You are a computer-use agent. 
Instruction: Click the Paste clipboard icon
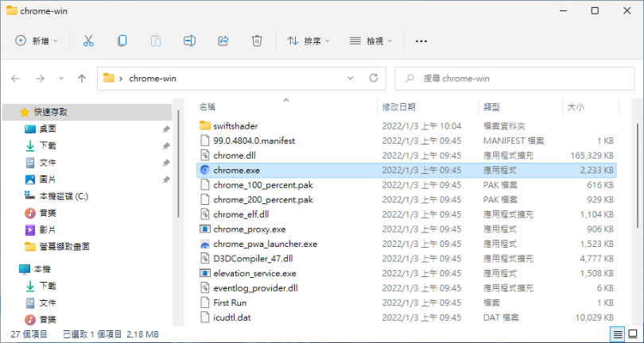156,41
